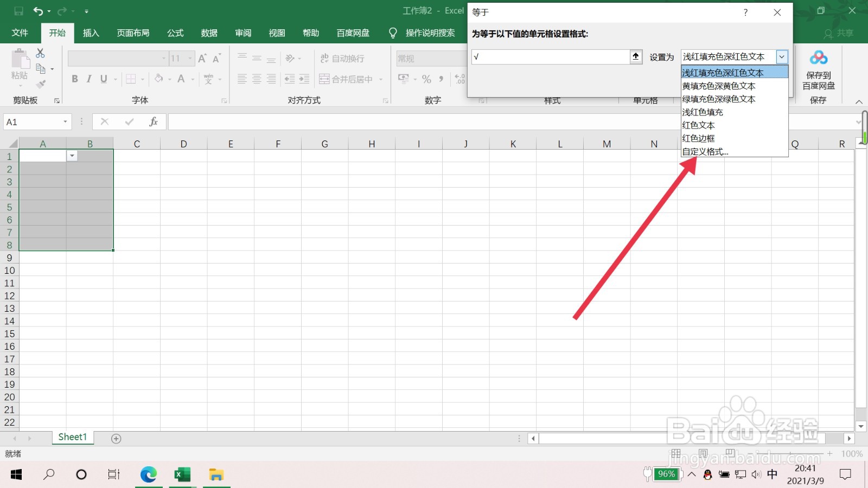Open Microsoft Edge from the taskbar
The image size is (868, 488).
[x=148, y=474]
